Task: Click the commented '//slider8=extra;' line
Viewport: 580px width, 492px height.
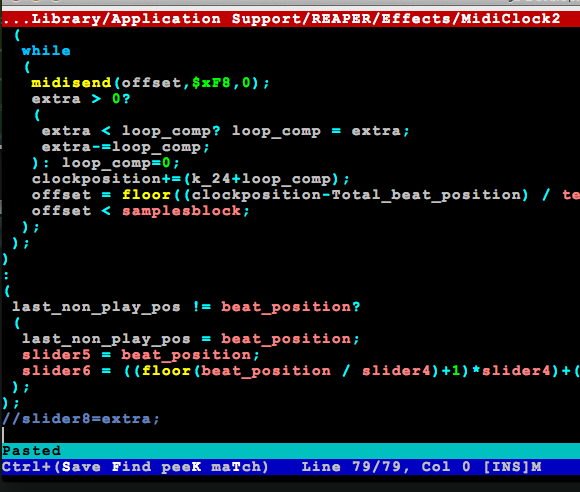Action: tap(81, 419)
